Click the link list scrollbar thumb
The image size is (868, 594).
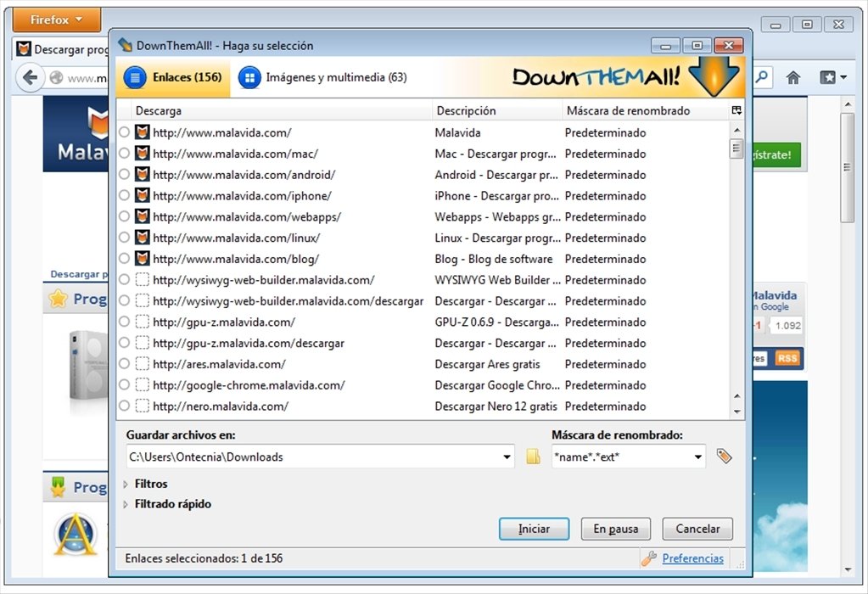coord(736,148)
